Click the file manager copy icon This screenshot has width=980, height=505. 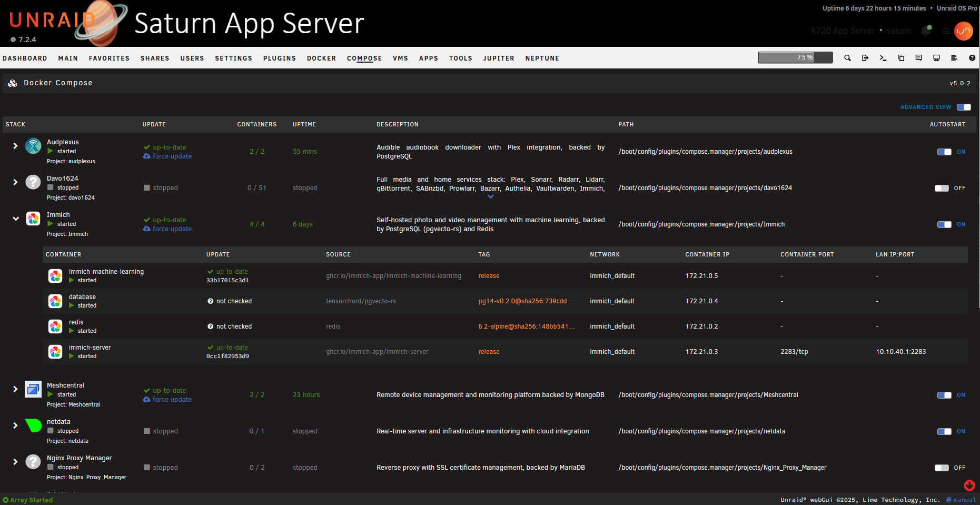tap(901, 58)
